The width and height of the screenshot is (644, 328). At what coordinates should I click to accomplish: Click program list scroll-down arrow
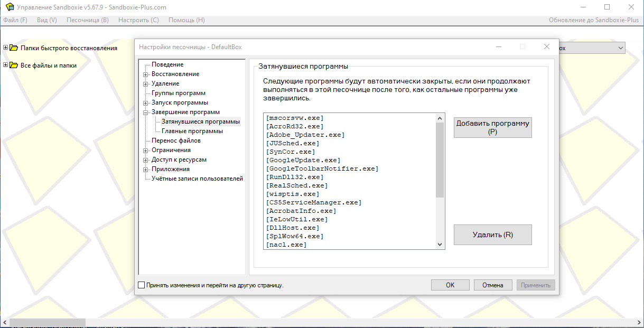[x=440, y=245]
